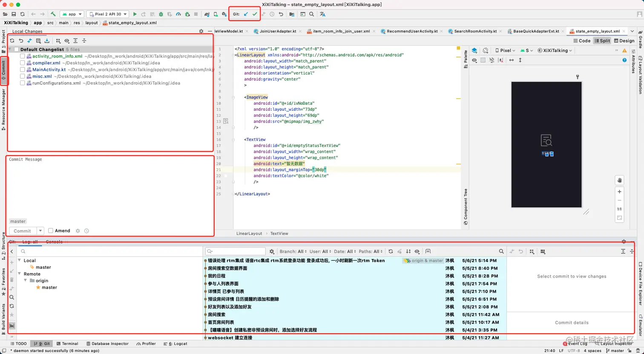Show commit message history clock icon

[86, 231]
